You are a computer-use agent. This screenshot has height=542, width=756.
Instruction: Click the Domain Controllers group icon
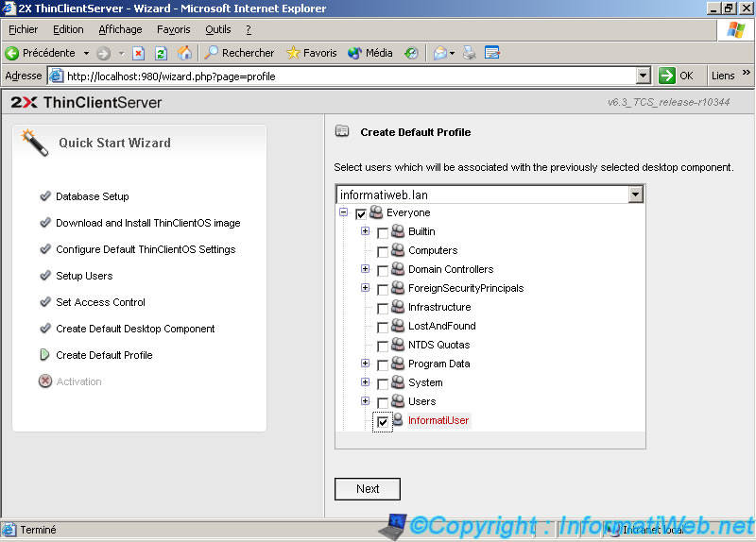click(398, 269)
